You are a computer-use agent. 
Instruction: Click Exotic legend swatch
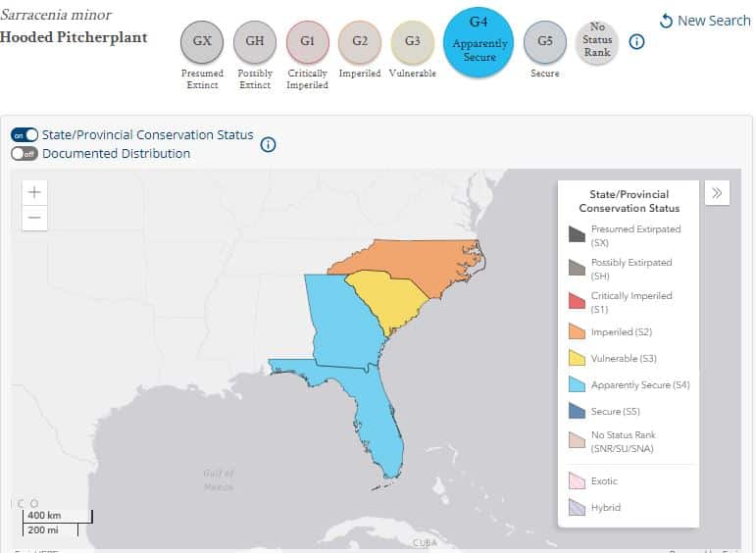(577, 480)
